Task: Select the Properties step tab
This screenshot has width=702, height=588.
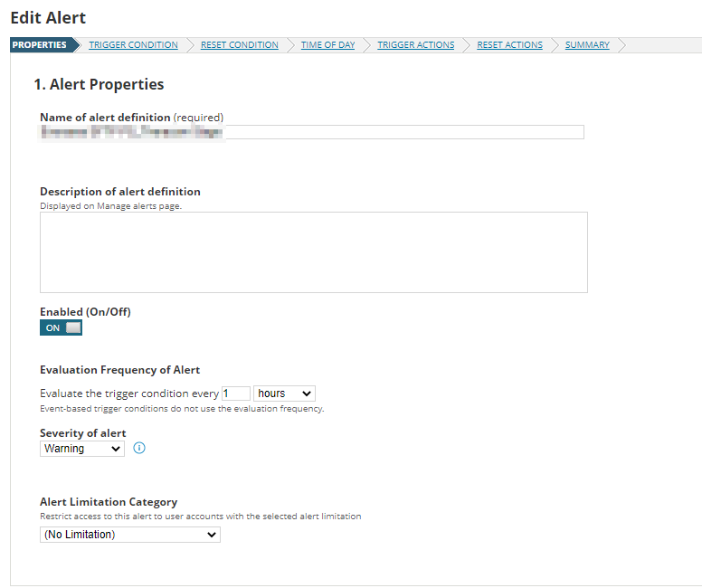Action: [40, 45]
